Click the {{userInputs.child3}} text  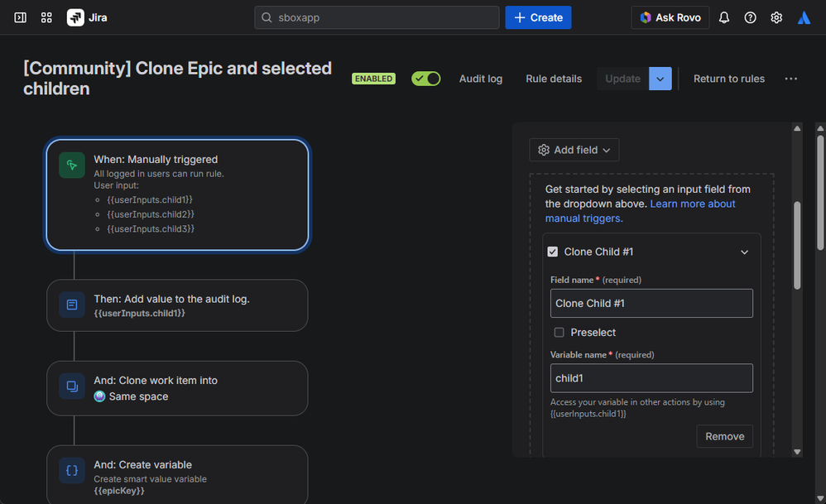(x=151, y=228)
